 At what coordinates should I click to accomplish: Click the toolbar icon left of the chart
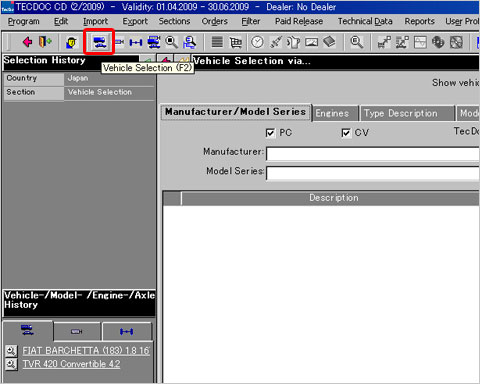click(x=402, y=42)
